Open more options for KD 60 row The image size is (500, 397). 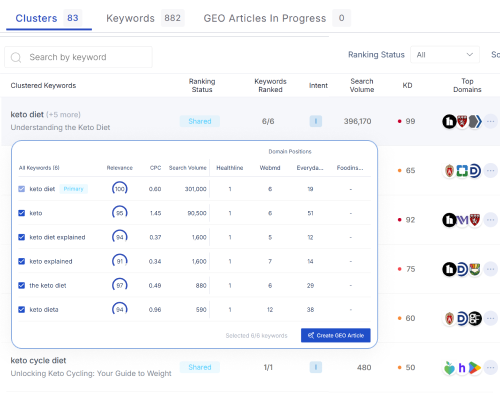coord(490,318)
